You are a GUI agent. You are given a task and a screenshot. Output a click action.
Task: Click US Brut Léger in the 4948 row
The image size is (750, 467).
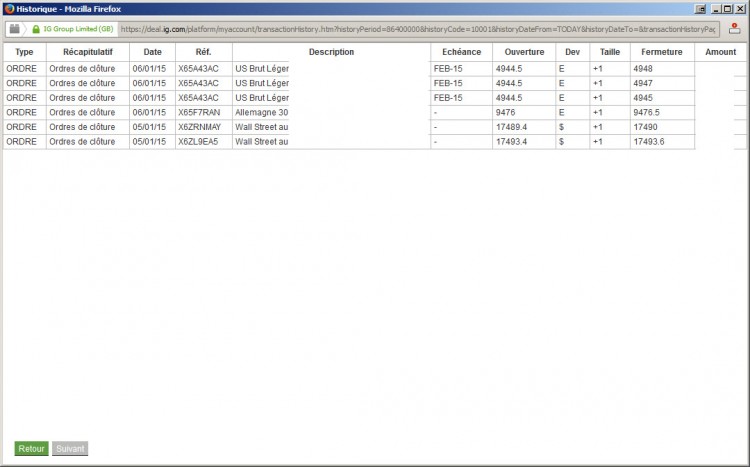point(261,68)
